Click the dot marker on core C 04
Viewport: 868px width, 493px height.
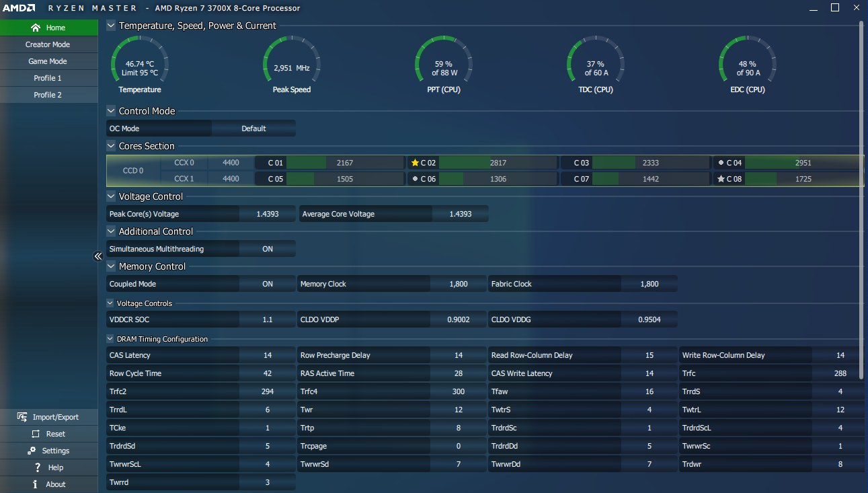[x=721, y=163]
